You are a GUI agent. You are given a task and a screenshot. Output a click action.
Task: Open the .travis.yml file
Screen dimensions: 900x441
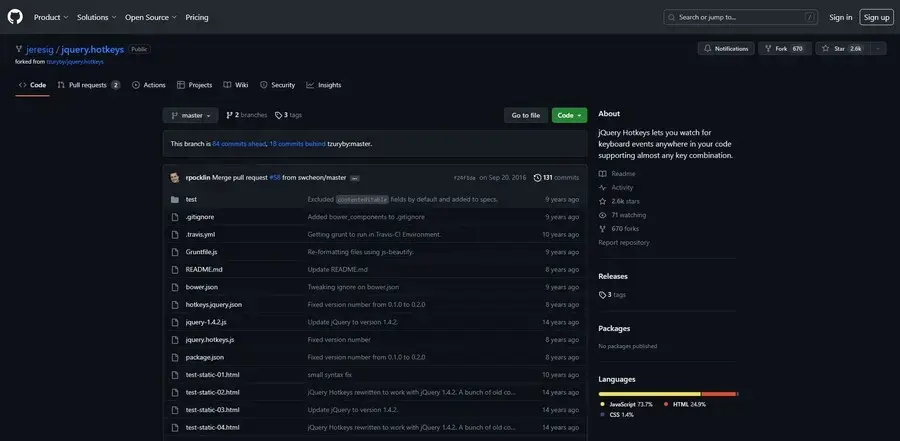200,235
